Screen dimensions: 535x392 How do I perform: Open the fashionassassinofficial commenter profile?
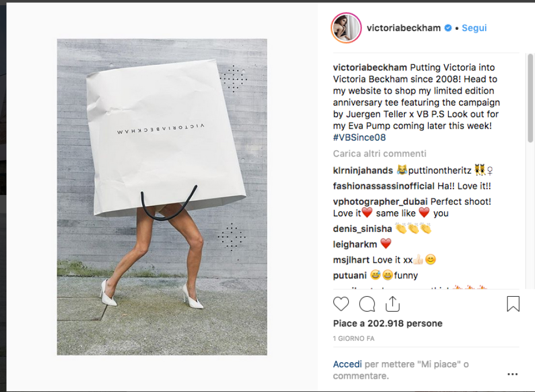coord(383,186)
